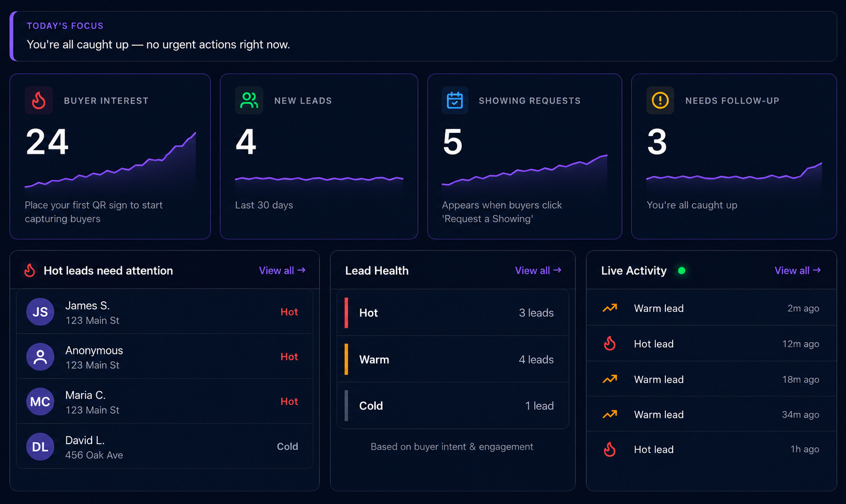This screenshot has width=846, height=504.
Task: Click the alert icon on Needs Follow-Up card
Action: [660, 100]
